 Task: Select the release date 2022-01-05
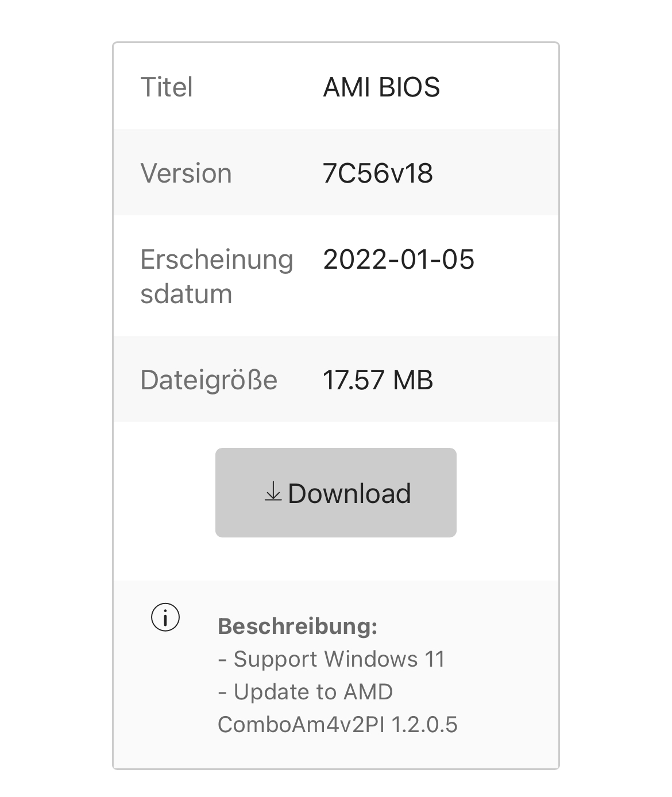coord(399,260)
